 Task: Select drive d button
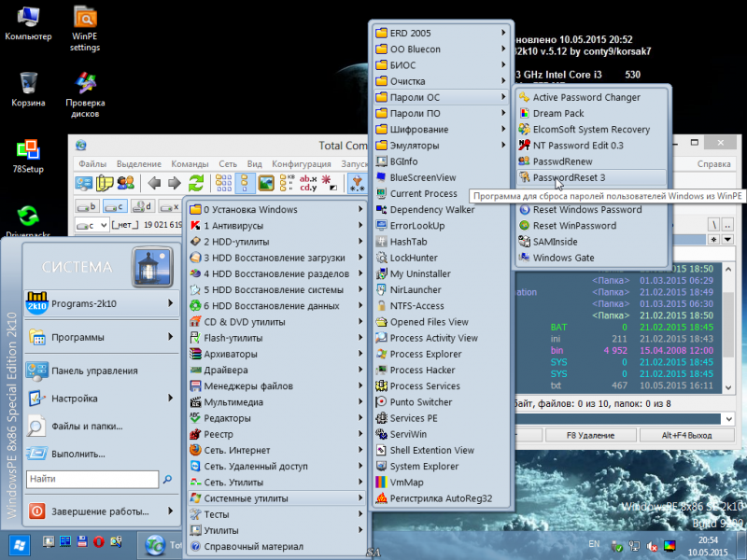pos(143,206)
